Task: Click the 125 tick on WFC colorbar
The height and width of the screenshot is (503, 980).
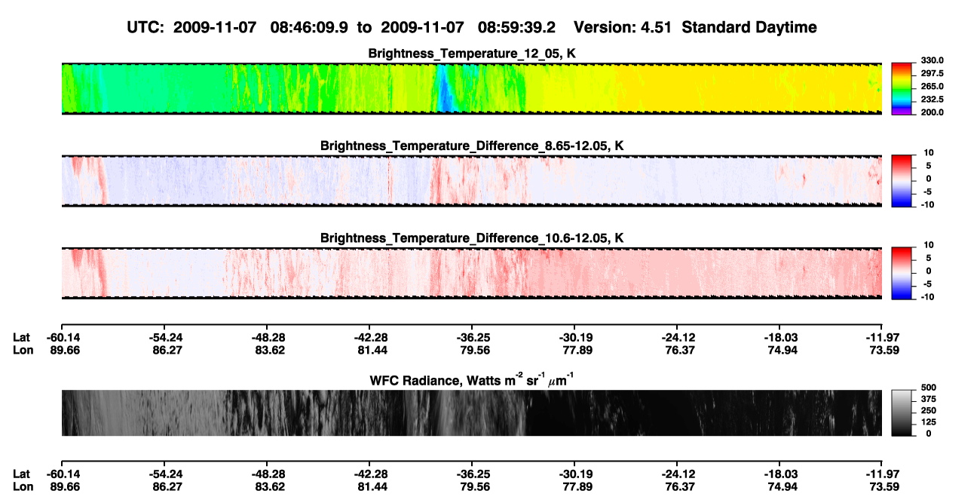Action: 928,422
